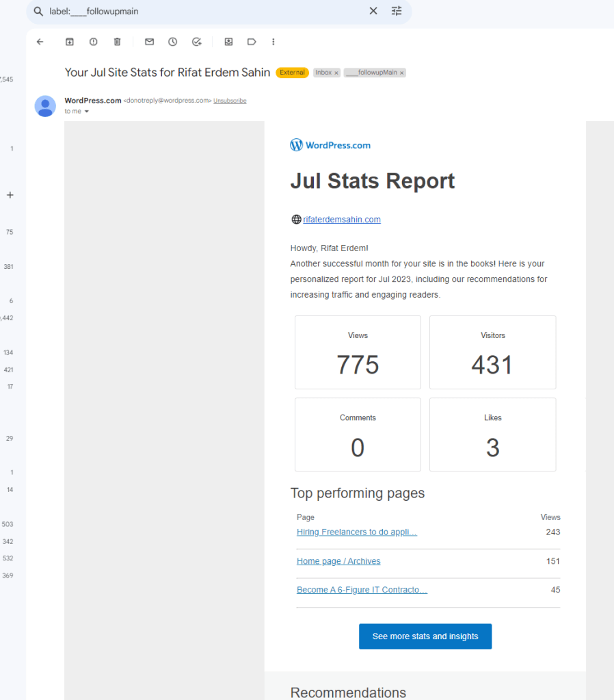Screen dimensions: 614x700
Task: Click the search magnifier icon
Action: point(38,11)
